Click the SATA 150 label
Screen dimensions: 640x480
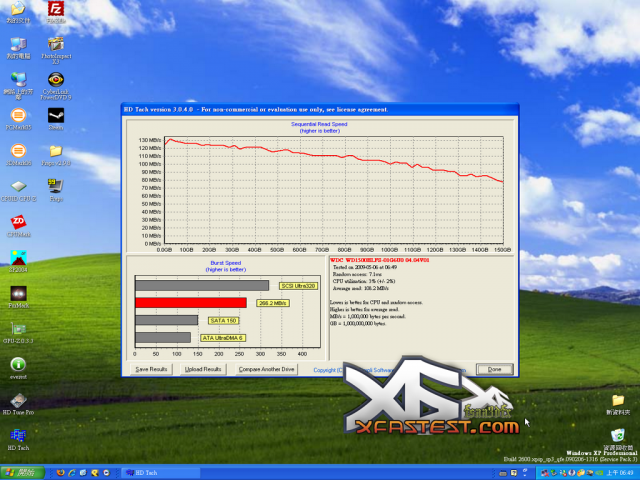[x=223, y=320]
